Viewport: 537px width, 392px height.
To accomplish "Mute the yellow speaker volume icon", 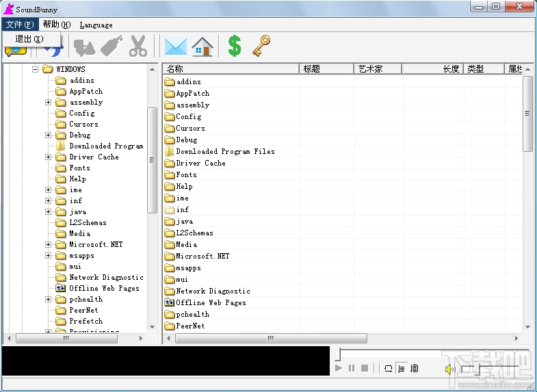I will click(x=450, y=369).
